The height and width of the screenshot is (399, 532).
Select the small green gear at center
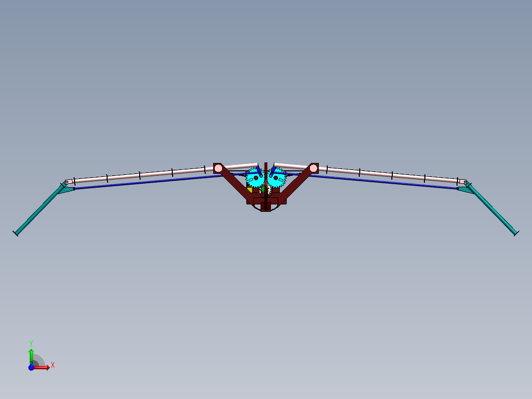[263, 189]
